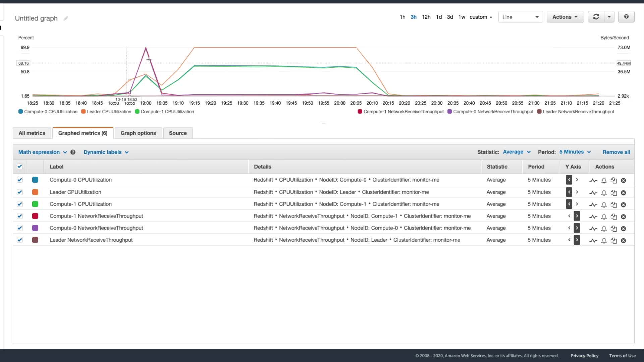The width and height of the screenshot is (644, 362).
Task: Uncheck the Compute-0 CPUUtilization checkbox
Action: (x=20, y=180)
